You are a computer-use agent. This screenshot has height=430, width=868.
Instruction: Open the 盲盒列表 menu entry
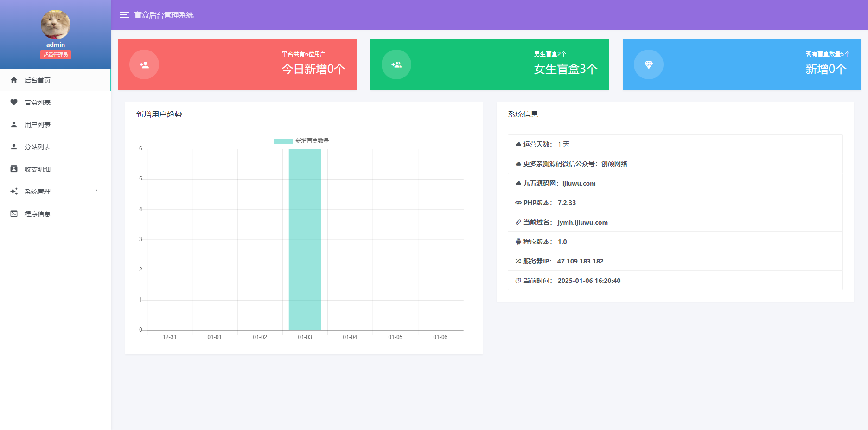pyautogui.click(x=38, y=102)
